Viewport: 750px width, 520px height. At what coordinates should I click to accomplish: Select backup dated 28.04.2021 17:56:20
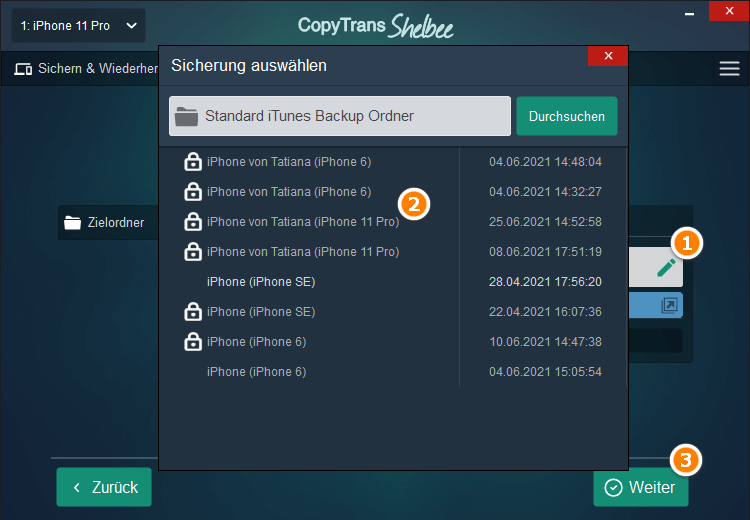(393, 282)
